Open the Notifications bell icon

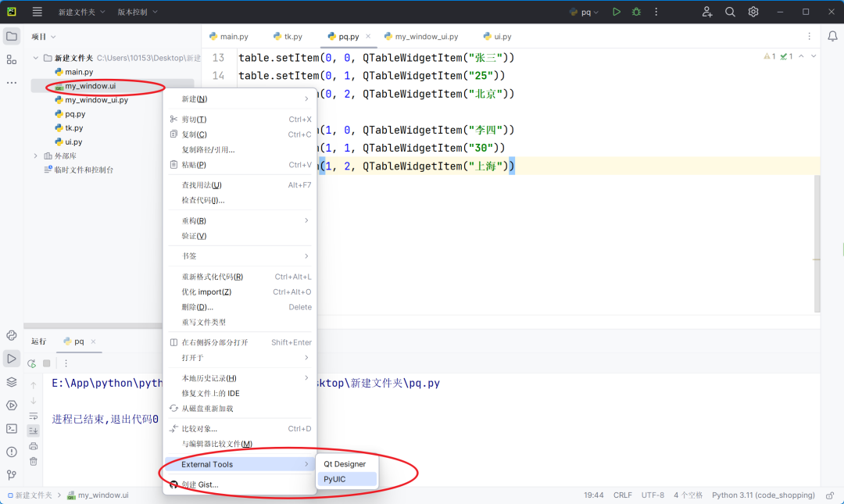coord(832,36)
